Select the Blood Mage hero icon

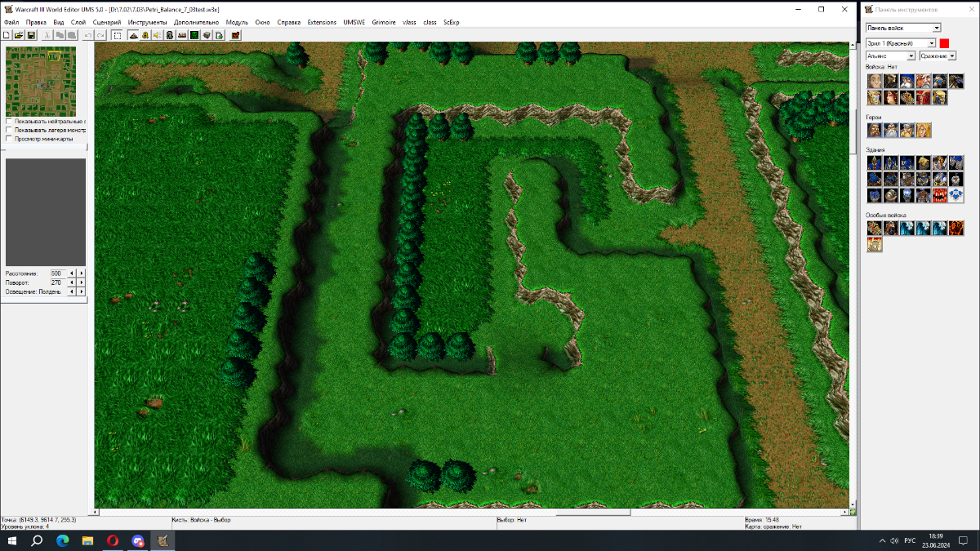click(924, 130)
